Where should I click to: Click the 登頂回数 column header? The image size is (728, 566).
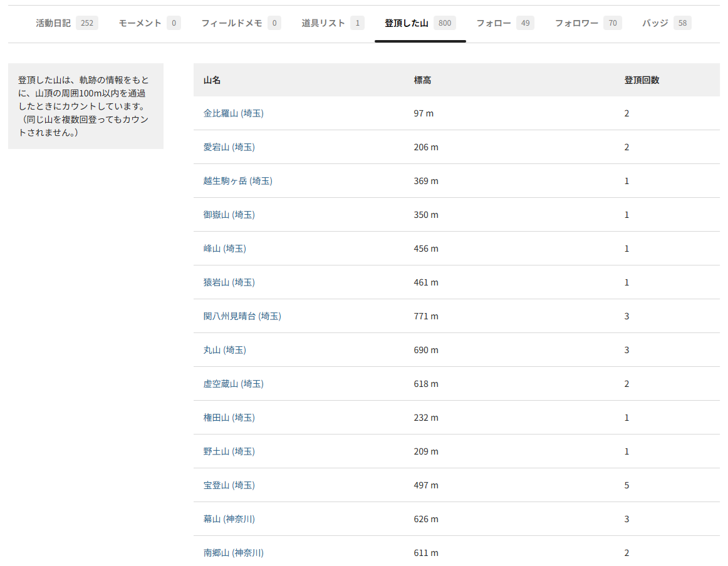[x=642, y=80]
